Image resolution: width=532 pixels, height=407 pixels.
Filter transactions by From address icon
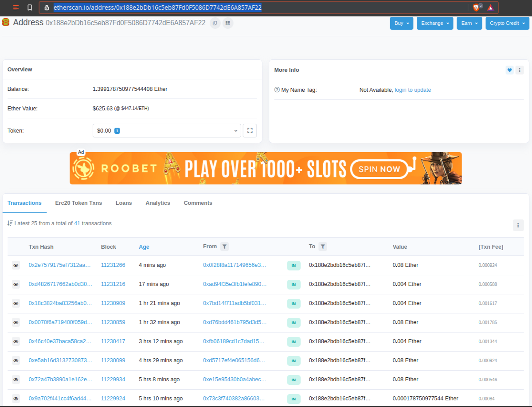(224, 247)
